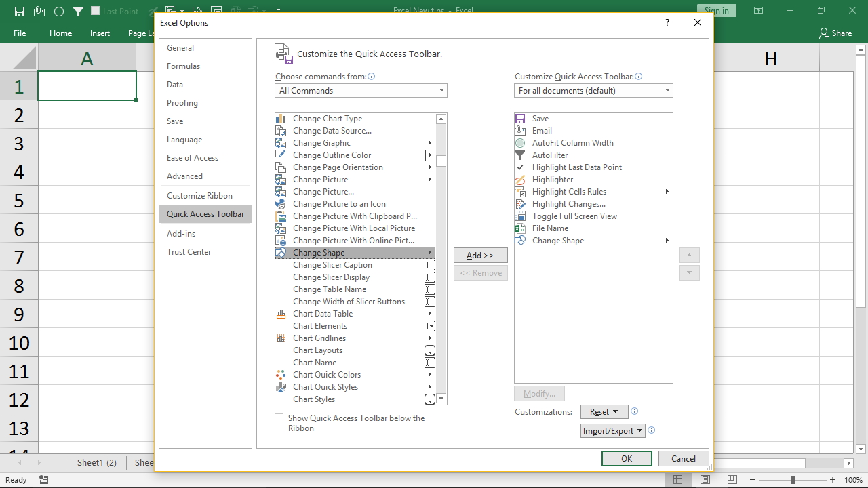The width and height of the screenshot is (868, 488).
Task: Select the Change Table Name command
Action: (355, 289)
